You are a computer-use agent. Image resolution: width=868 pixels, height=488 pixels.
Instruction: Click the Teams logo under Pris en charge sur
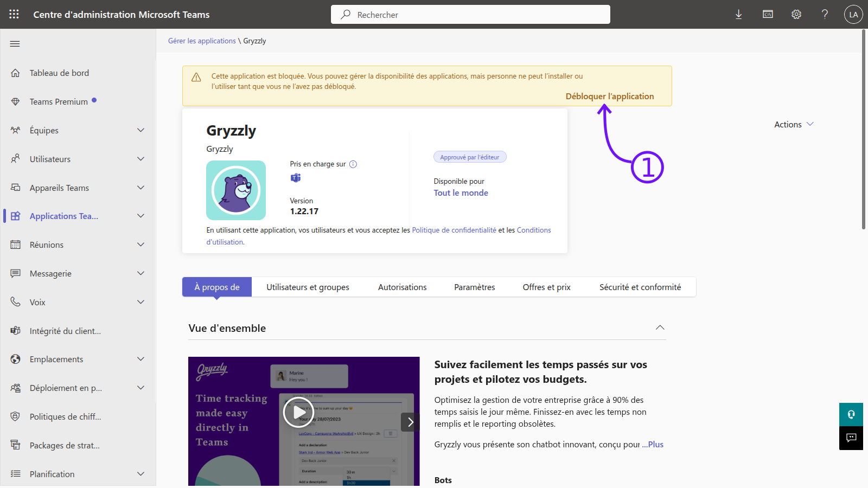[x=296, y=178]
